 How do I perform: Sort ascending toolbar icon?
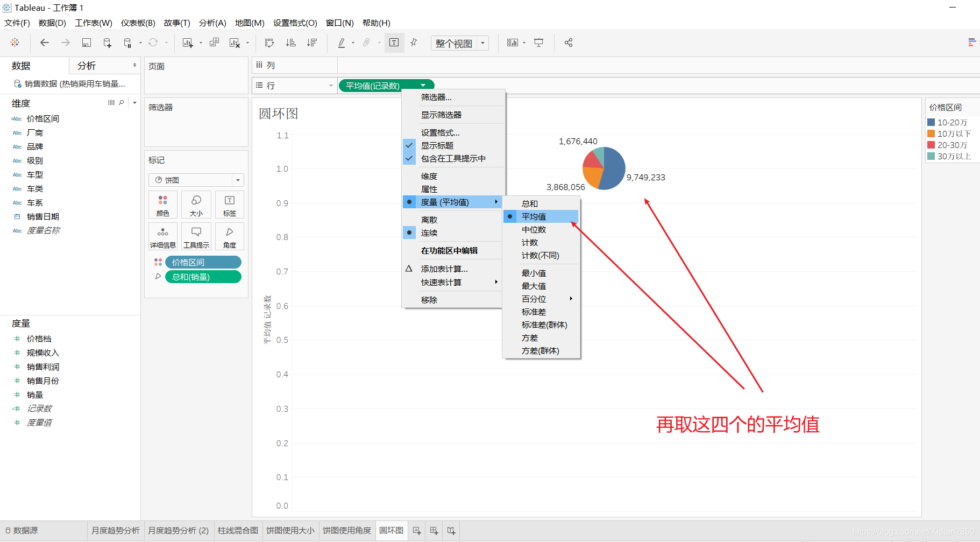(291, 43)
